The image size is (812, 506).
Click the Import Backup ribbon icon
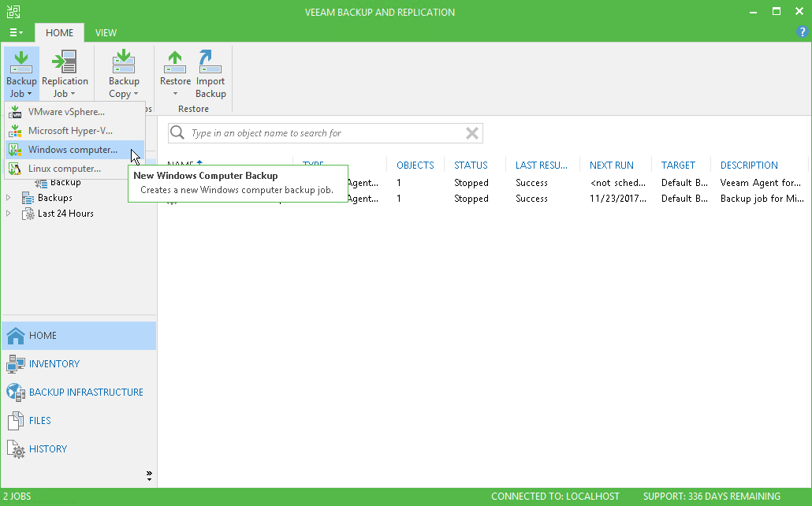[x=210, y=63]
